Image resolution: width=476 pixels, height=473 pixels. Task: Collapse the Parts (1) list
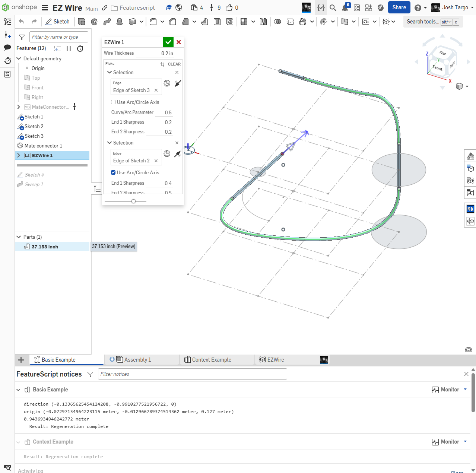click(19, 237)
